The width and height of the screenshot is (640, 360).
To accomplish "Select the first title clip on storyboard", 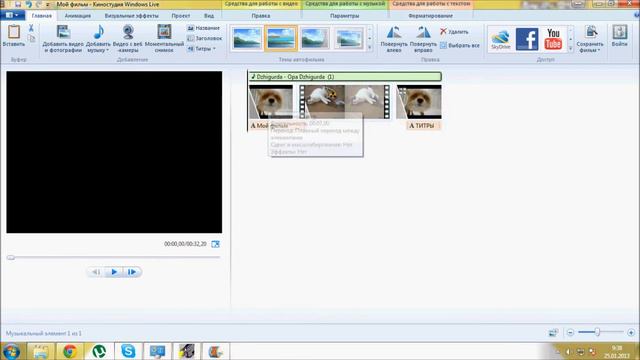I will coord(271,102).
